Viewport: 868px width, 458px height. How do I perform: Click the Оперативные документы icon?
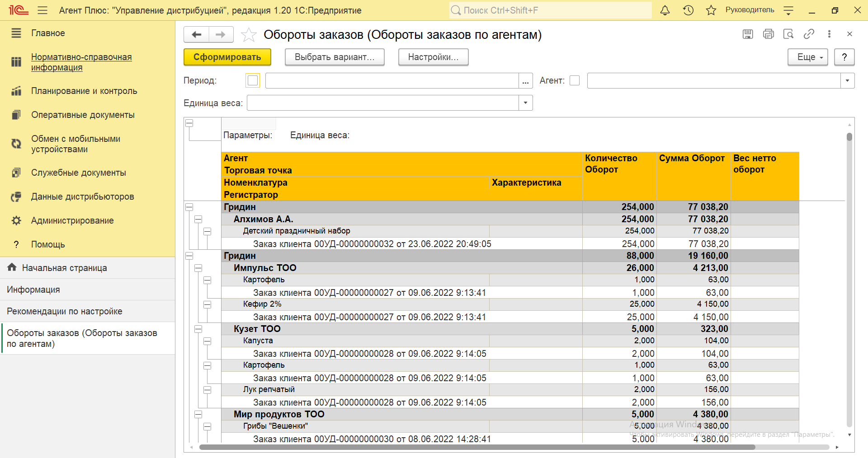point(16,115)
